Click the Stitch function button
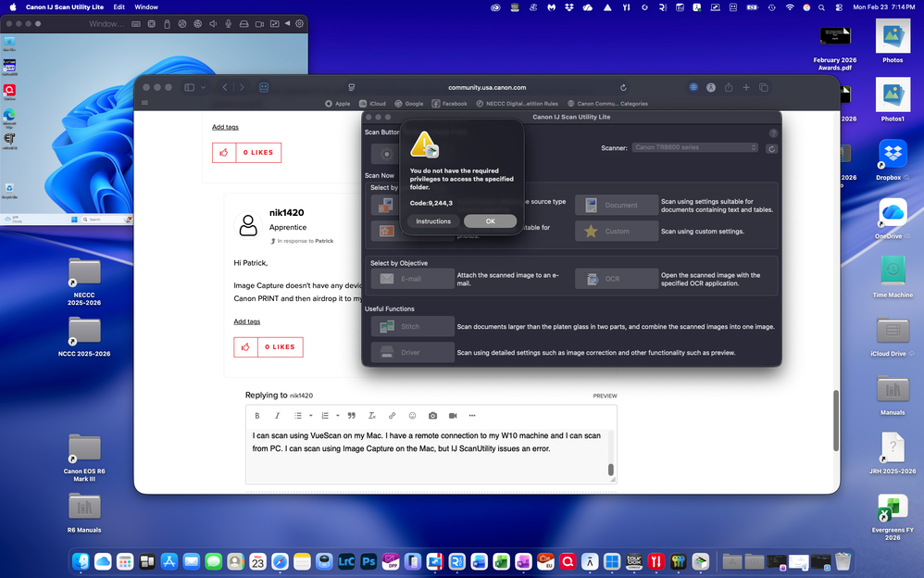Image resolution: width=924 pixels, height=578 pixels. [413, 326]
